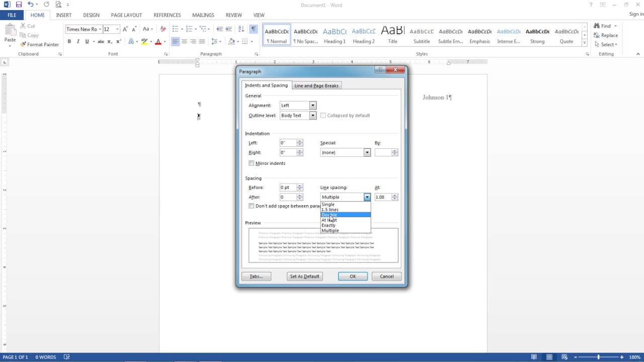Click the Decrease Indent icon

coord(219,29)
